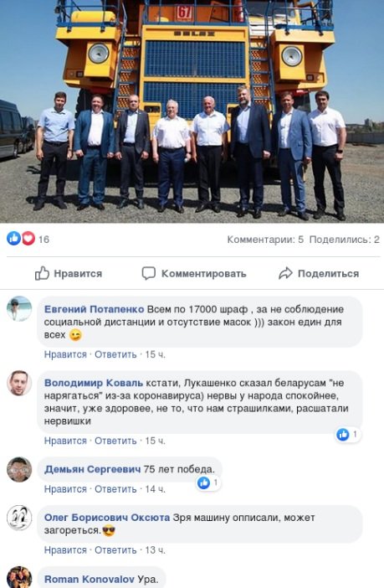
Task: Open Roman Konovalov's profile name link
Action: pos(90,580)
